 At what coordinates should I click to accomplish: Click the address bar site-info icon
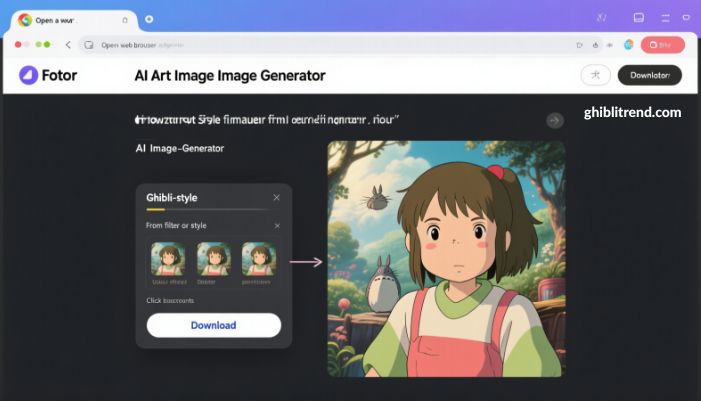(89, 45)
